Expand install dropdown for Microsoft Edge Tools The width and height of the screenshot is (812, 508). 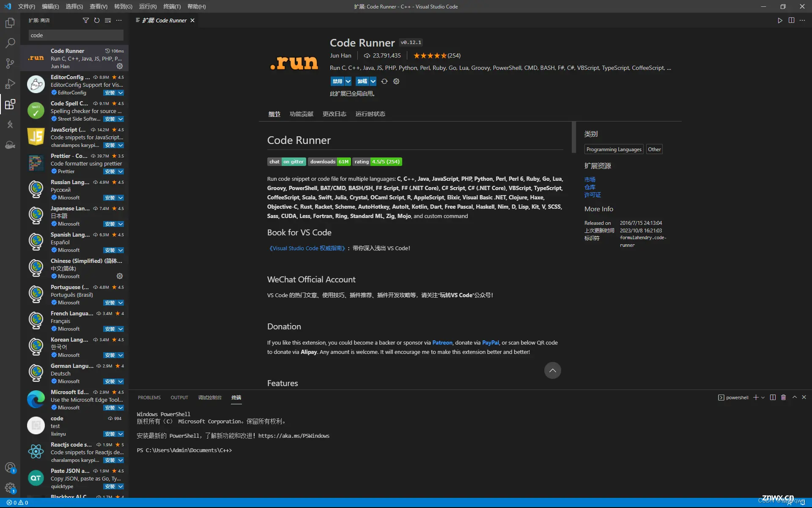point(121,408)
